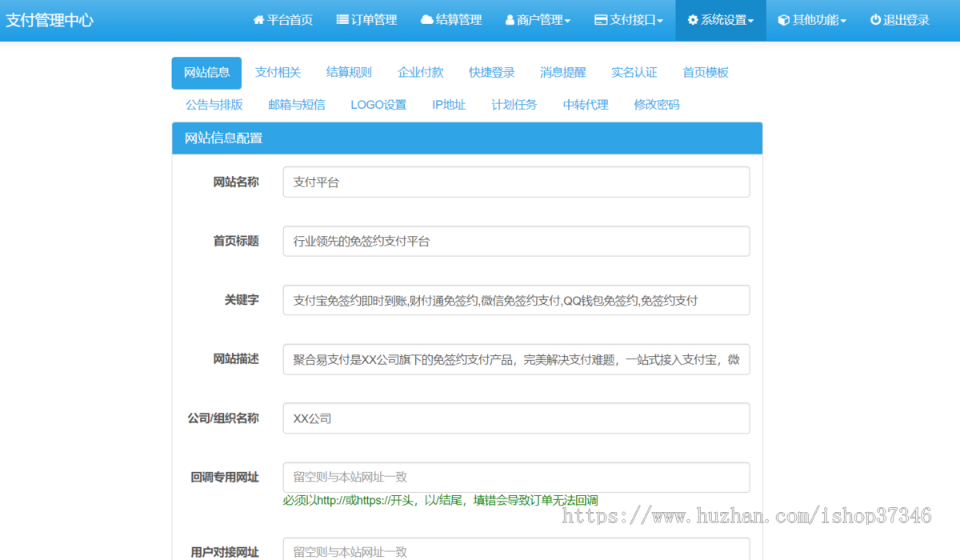The width and height of the screenshot is (960, 560).
Task: Click the 网站信息配置 panel heading
Action: 467,138
